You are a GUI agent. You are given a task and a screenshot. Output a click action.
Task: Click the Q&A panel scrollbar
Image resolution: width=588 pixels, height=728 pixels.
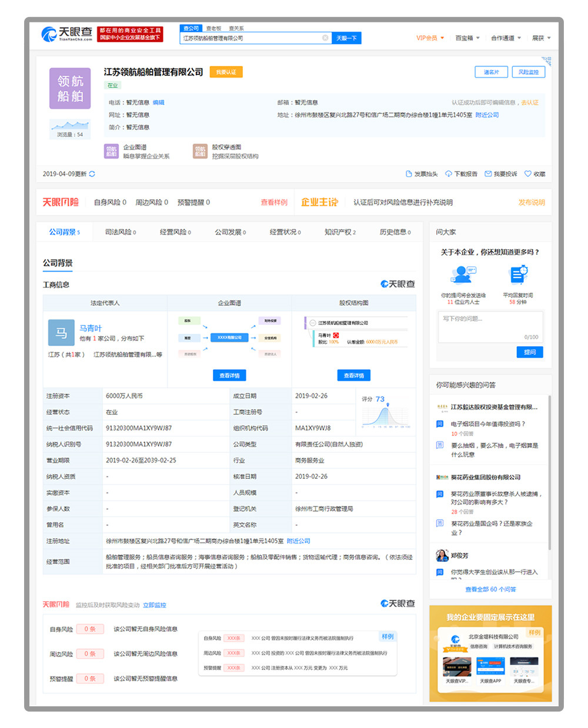point(550,473)
